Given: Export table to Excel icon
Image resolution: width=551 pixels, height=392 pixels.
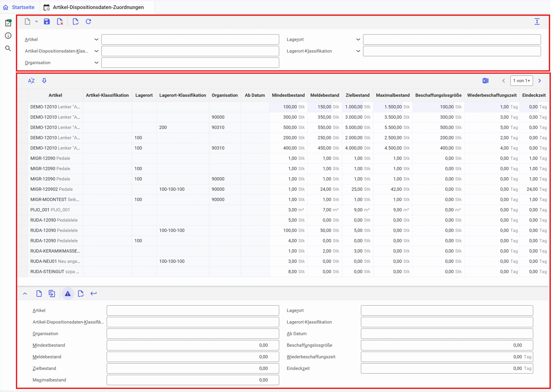Looking at the screenshot, I should (x=485, y=81).
